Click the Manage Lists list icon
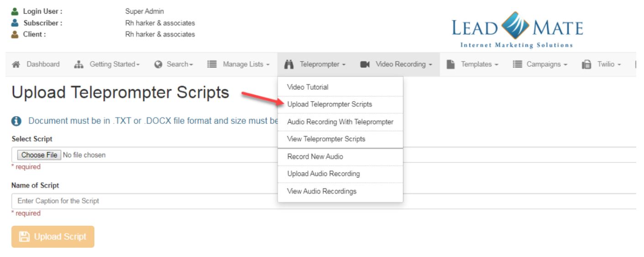The width and height of the screenshot is (644, 257). pos(212,65)
